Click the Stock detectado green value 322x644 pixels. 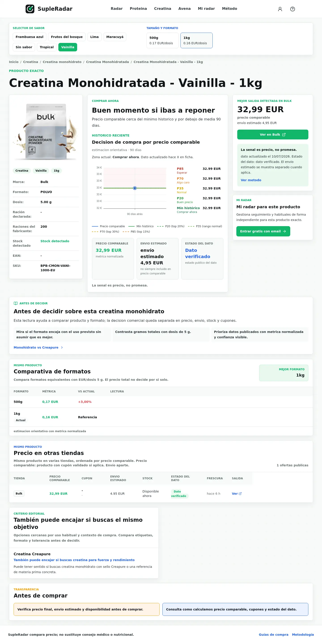coord(55,241)
